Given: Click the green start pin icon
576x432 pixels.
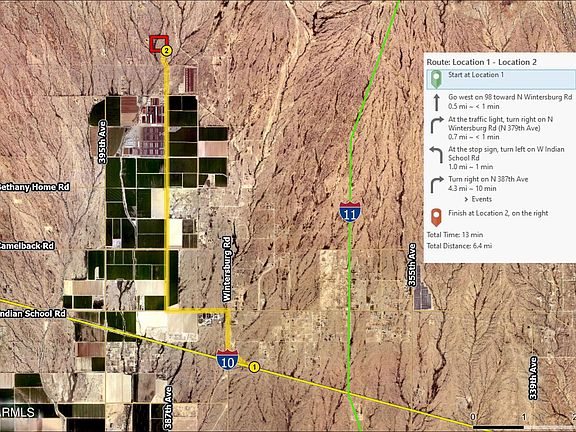Looking at the screenshot, I should click(436, 79).
